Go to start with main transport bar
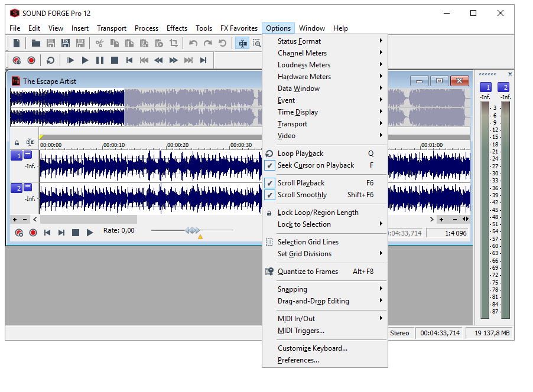 [x=129, y=60]
